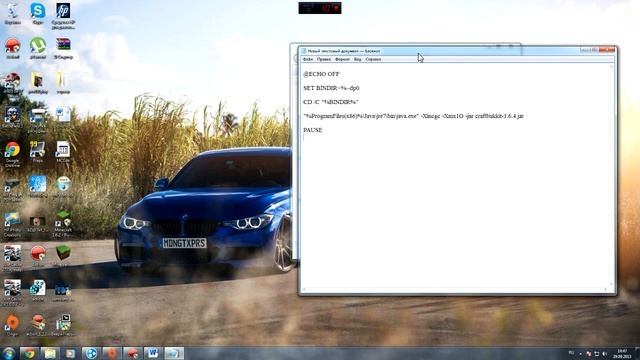Open the MCEdit desktop shortcut

click(63, 151)
